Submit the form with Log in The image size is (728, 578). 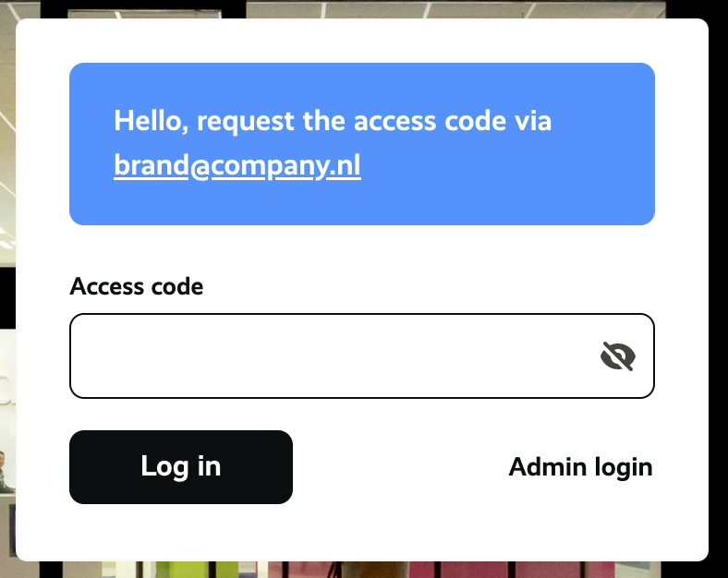[181, 466]
